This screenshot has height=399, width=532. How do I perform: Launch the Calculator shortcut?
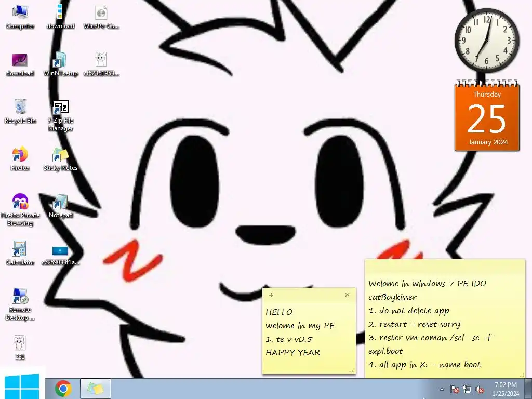[20, 253]
